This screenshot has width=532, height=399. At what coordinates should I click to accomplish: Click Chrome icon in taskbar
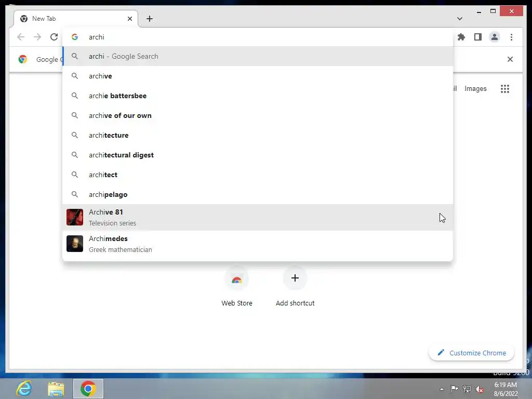88,389
